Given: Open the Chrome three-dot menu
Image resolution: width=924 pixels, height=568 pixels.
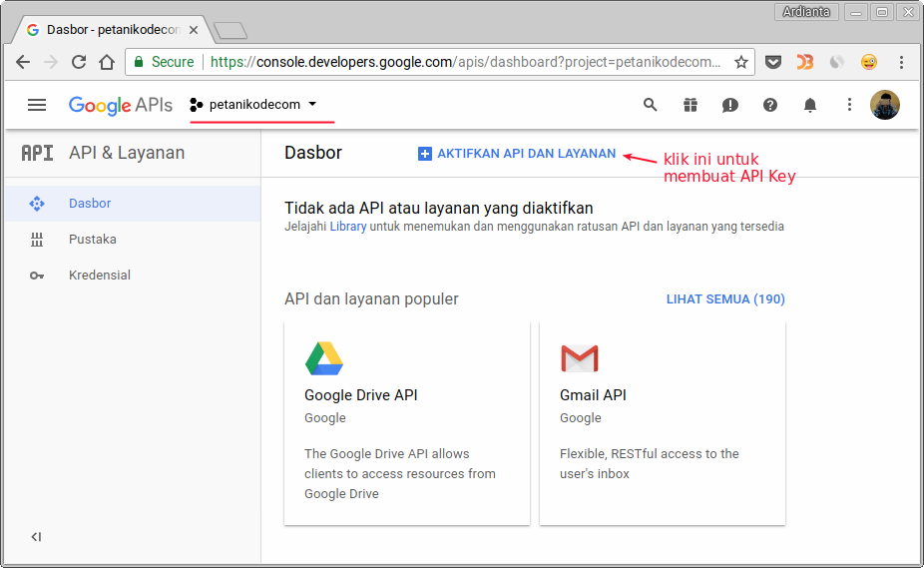Looking at the screenshot, I should click(x=901, y=62).
